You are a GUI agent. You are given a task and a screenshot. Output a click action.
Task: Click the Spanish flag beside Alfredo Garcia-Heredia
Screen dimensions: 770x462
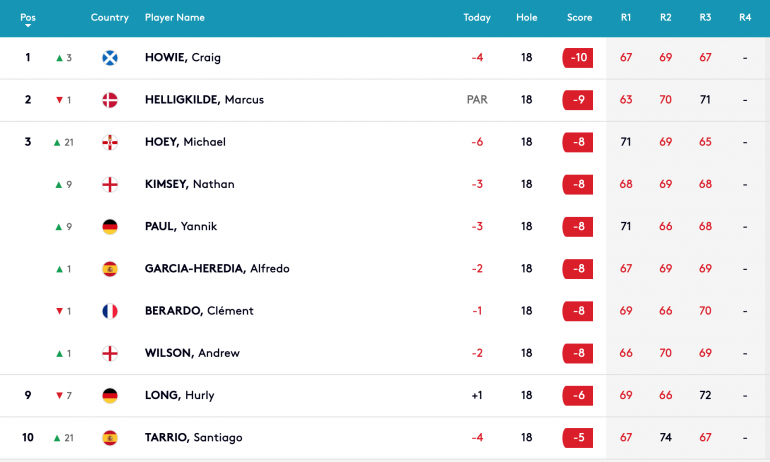(110, 269)
